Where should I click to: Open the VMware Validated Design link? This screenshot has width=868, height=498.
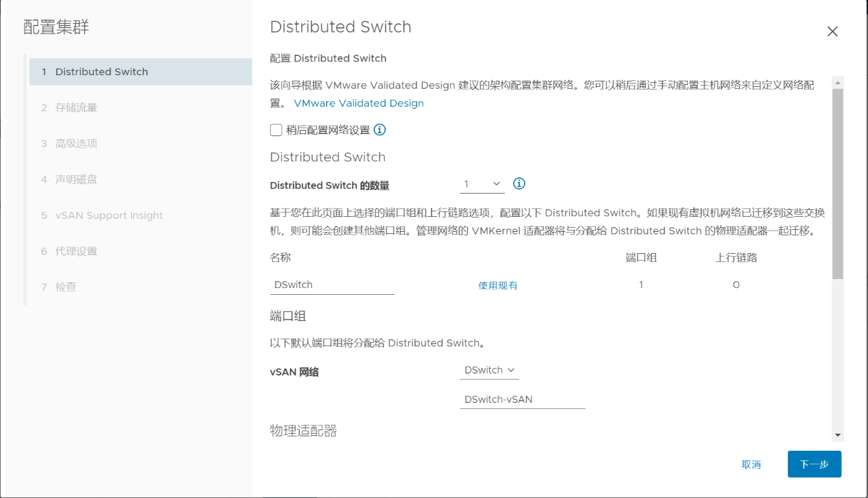click(359, 103)
